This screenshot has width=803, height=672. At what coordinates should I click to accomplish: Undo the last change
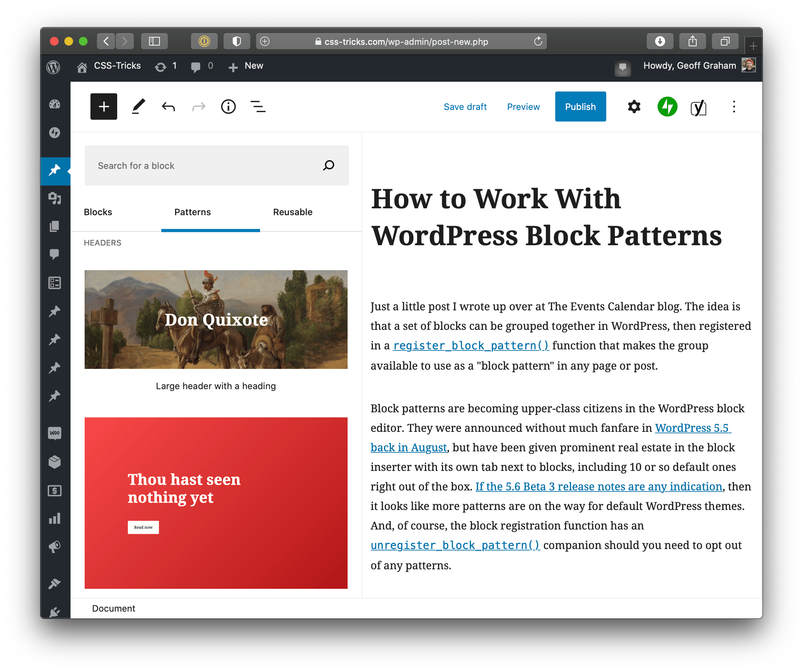[x=168, y=107]
